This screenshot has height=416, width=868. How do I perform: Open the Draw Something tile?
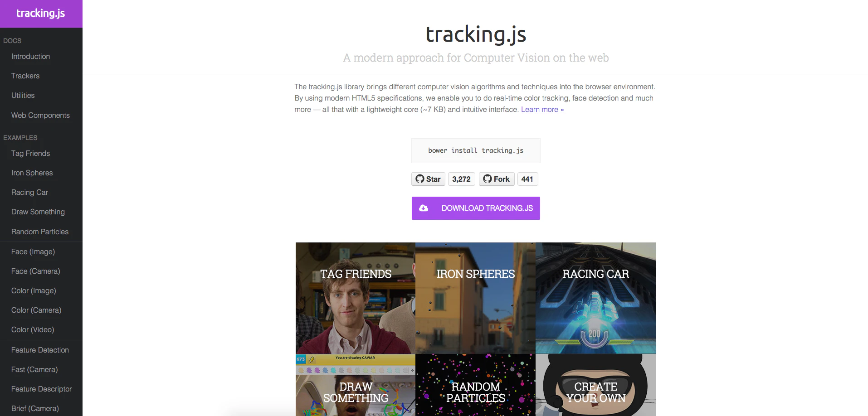pos(356,385)
